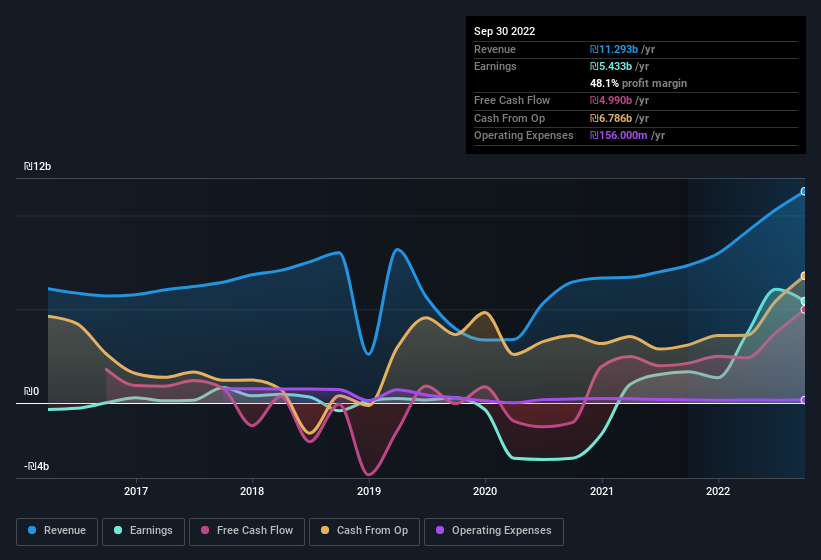Click the ₪4.990b free cash flow value
This screenshot has height=560, width=821.
coord(611,100)
